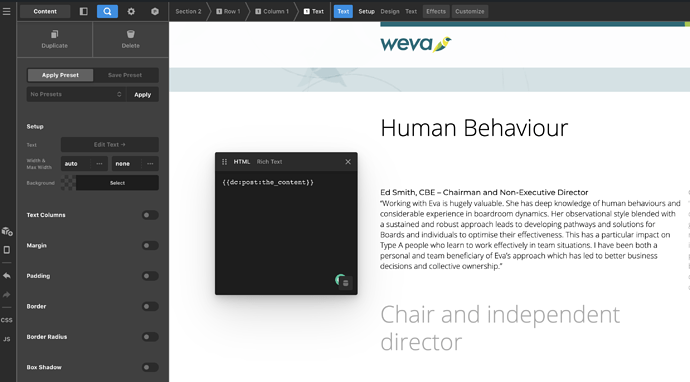Duplicate the selected element
Image resolution: width=690 pixels, height=382 pixels.
[x=55, y=39]
